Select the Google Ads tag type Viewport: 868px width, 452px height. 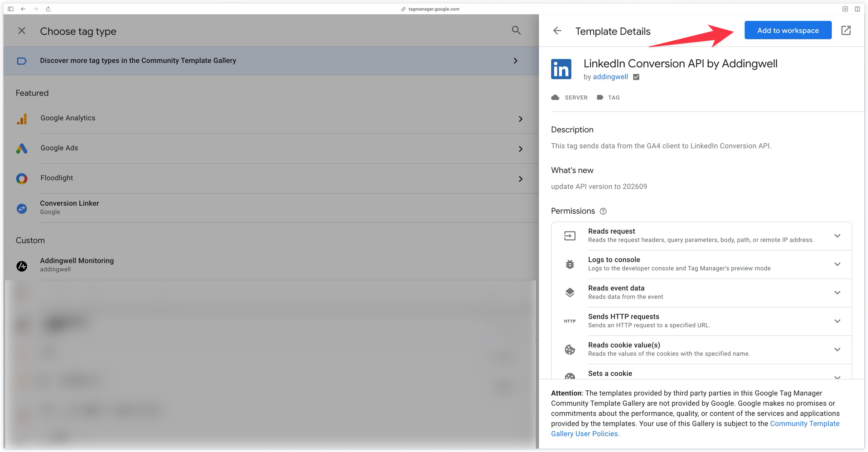click(271, 148)
